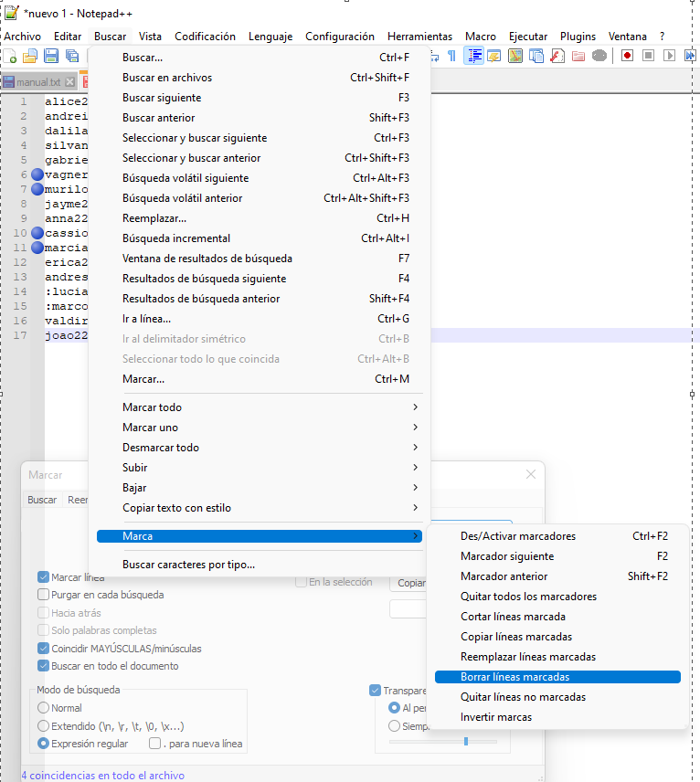Click bookmark marker on line 7
Screen dimensions: 700x782
[x=37, y=189]
